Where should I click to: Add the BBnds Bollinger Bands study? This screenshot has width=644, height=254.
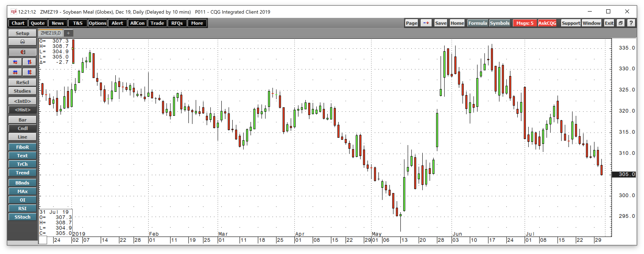pyautogui.click(x=23, y=183)
